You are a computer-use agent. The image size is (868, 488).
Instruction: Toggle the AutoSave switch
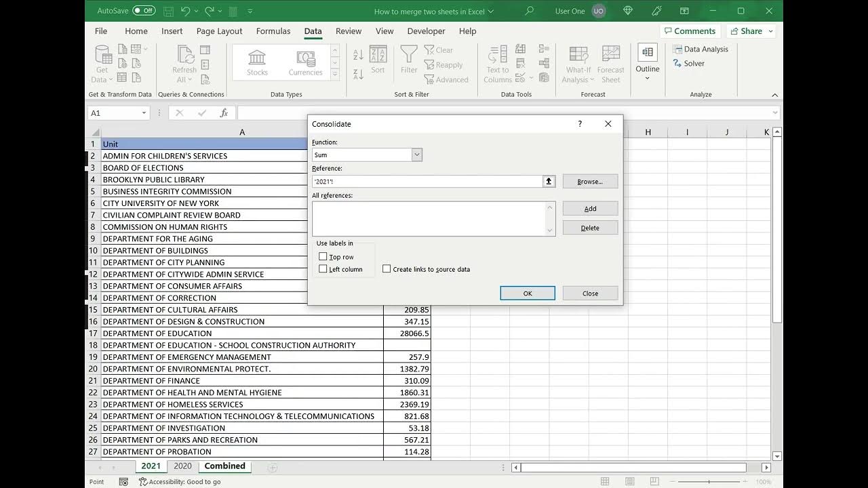point(144,11)
